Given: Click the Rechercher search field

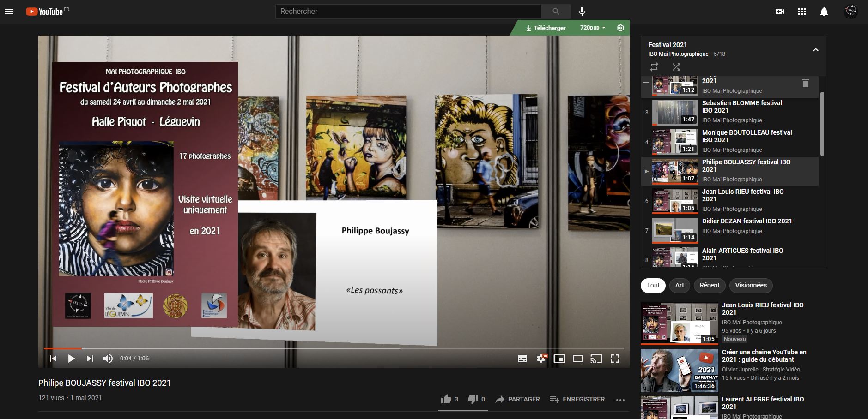Looking at the screenshot, I should [408, 12].
